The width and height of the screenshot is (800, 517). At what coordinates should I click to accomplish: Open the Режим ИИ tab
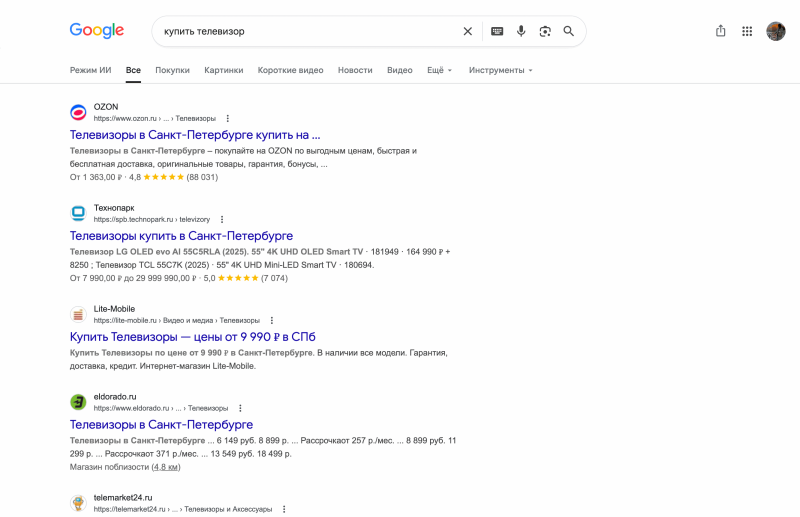pyautogui.click(x=90, y=70)
